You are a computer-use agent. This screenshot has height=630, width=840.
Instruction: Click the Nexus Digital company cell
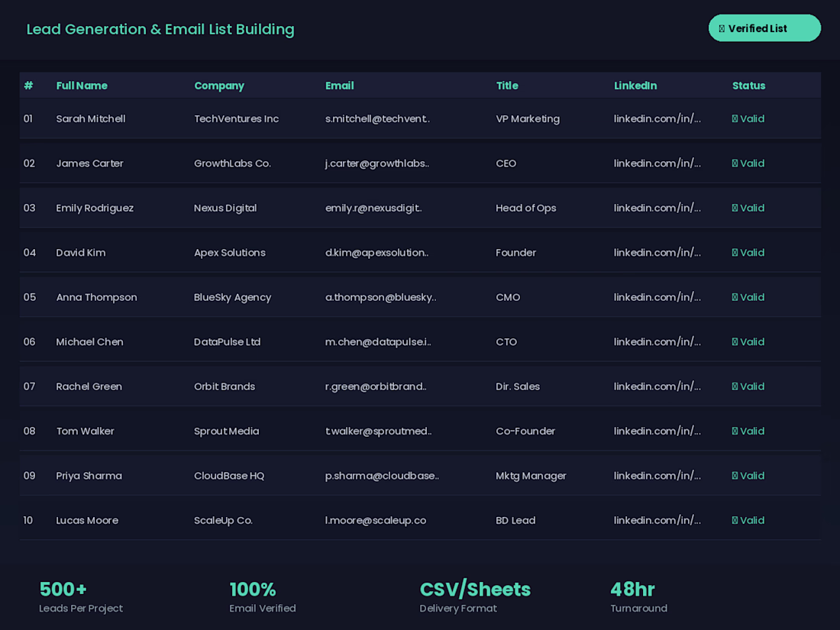pyautogui.click(x=225, y=208)
